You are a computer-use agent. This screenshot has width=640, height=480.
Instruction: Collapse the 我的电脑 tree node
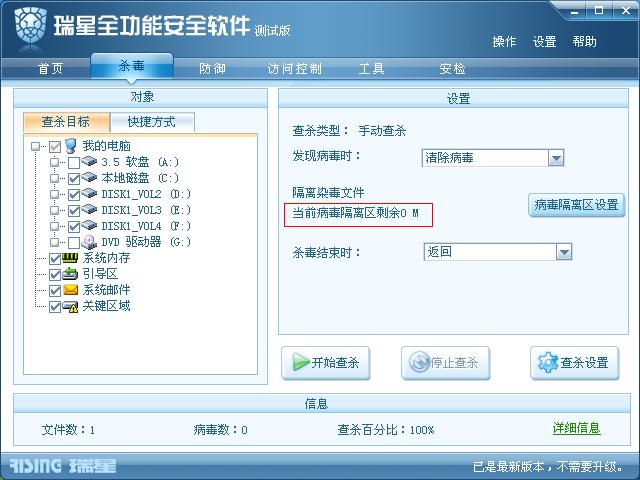click(36, 146)
